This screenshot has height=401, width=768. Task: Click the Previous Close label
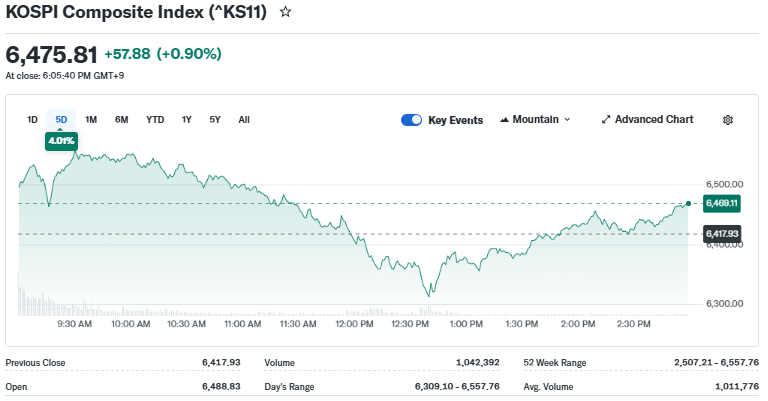point(35,363)
